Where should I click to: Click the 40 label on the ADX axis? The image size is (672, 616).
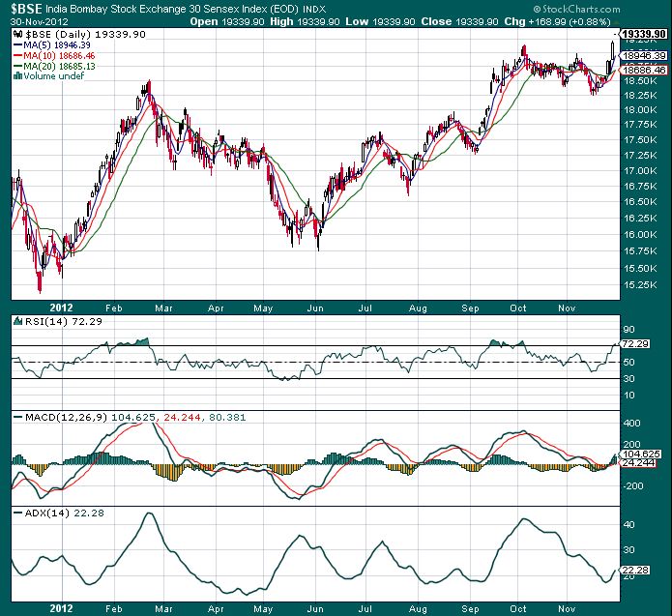pyautogui.click(x=629, y=525)
